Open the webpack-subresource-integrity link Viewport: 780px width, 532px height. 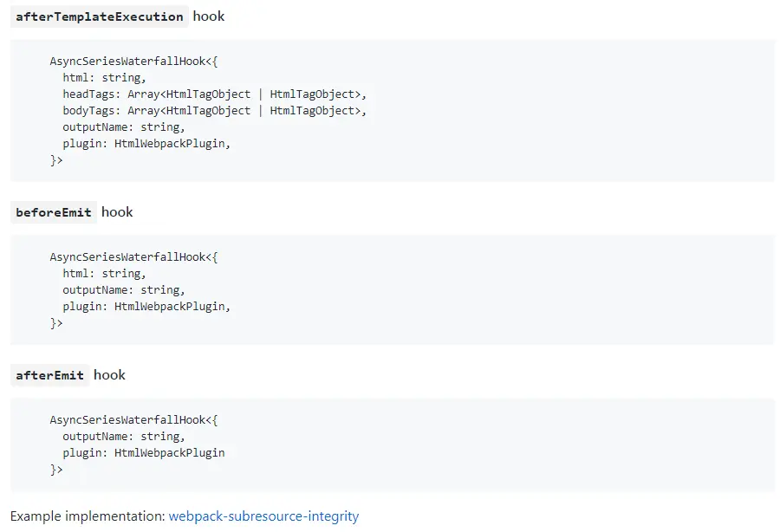click(263, 516)
